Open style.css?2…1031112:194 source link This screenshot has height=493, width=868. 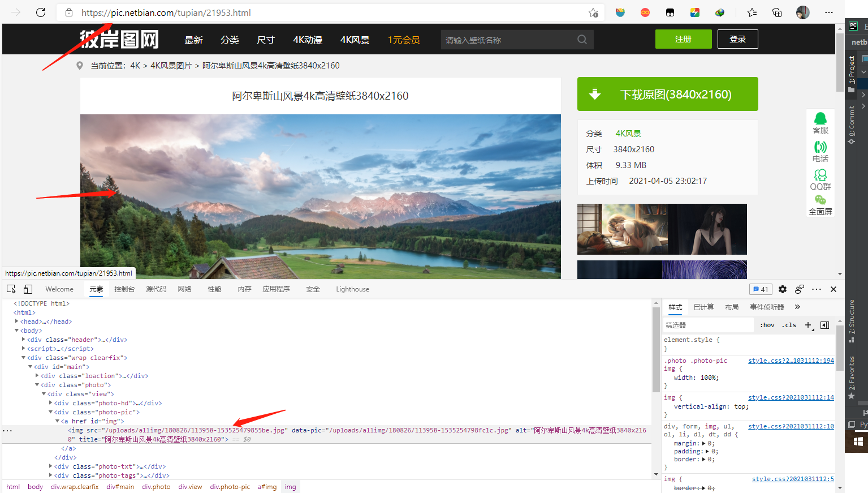[791, 361]
